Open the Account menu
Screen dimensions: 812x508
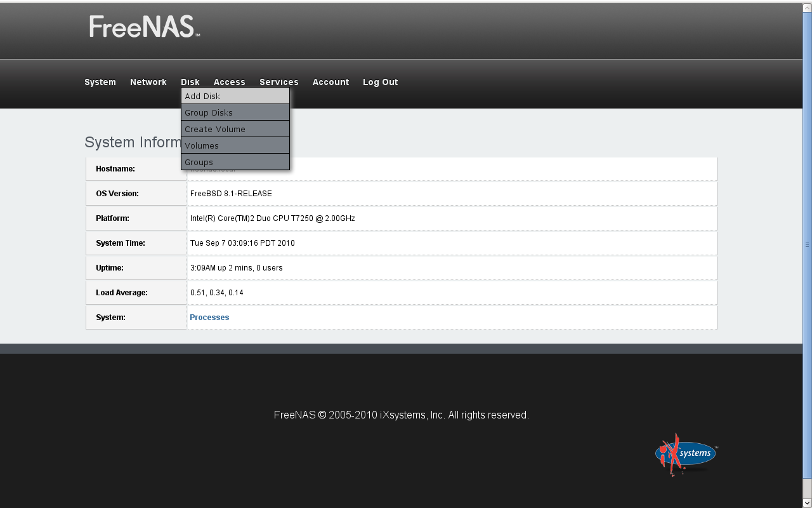click(331, 82)
